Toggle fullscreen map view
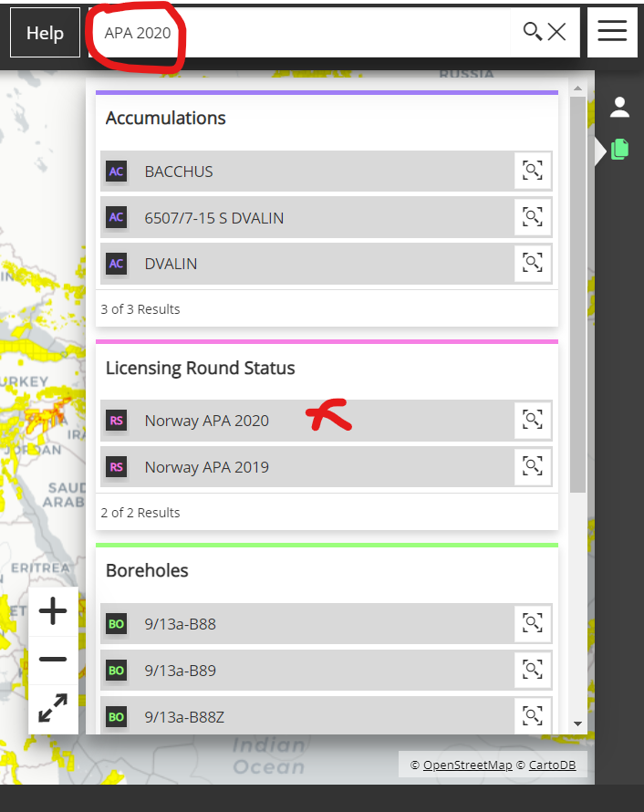 point(53,708)
